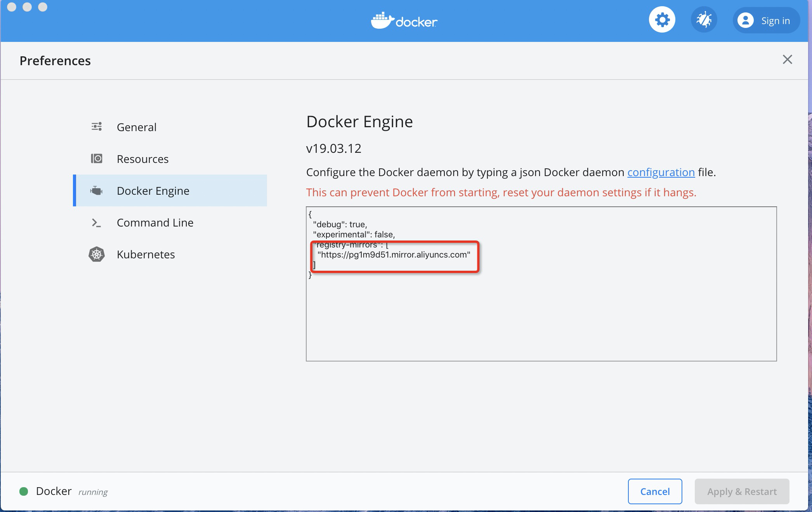Viewport: 812px width, 512px height.
Task: Click Cancel to discard changes
Action: click(655, 491)
